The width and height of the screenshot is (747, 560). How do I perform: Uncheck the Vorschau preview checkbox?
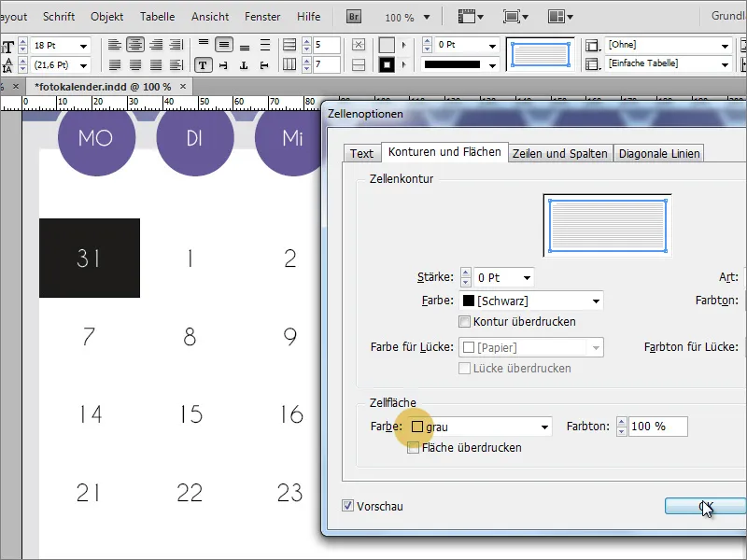pos(347,506)
